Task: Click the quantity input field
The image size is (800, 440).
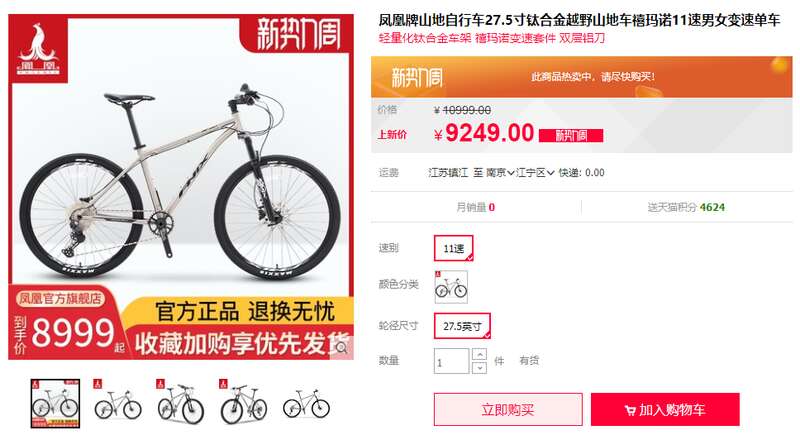Action: pos(451,361)
